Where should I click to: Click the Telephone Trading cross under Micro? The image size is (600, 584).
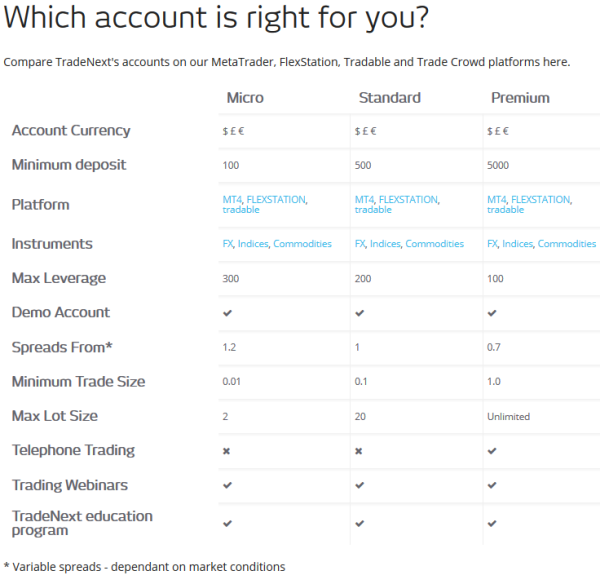[227, 451]
